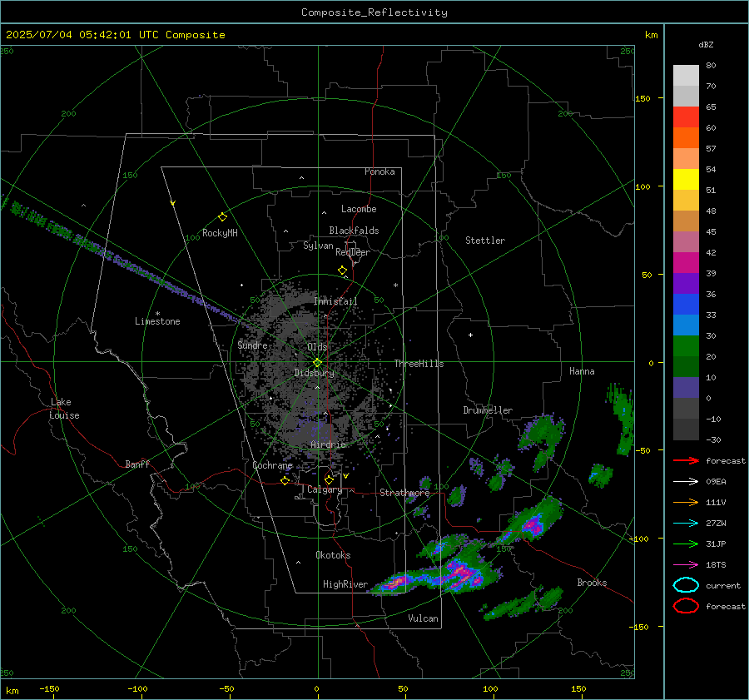
Task: Click the Stettler city label
Action: pyautogui.click(x=485, y=241)
